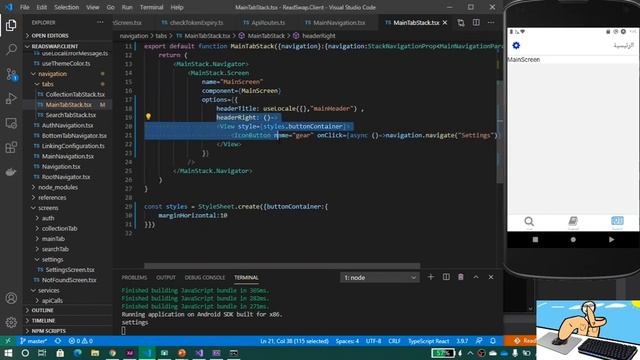Screen dimensions: 640x360
Task: Maximize the terminal panel with chevron
Action: pos(476,277)
